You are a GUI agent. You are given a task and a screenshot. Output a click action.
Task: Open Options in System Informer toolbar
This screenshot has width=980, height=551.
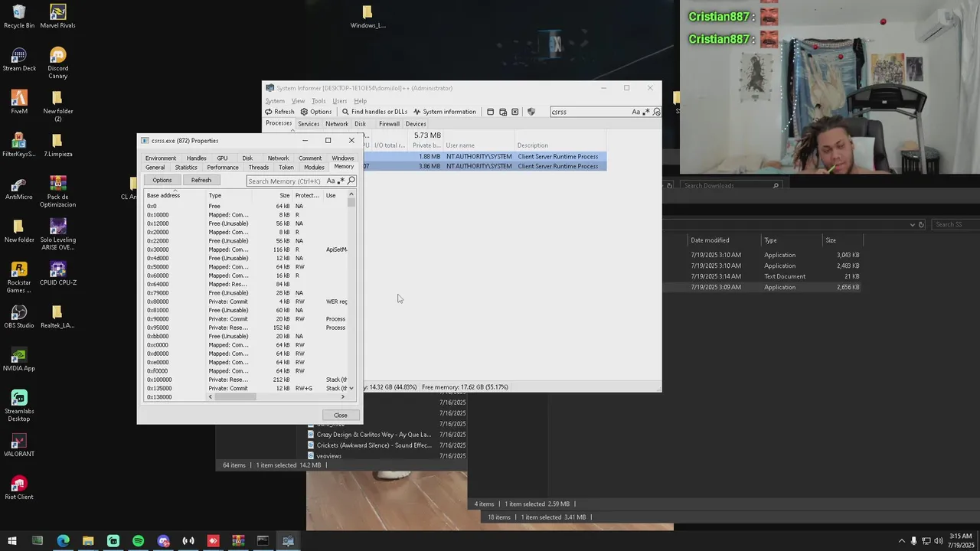(315, 112)
